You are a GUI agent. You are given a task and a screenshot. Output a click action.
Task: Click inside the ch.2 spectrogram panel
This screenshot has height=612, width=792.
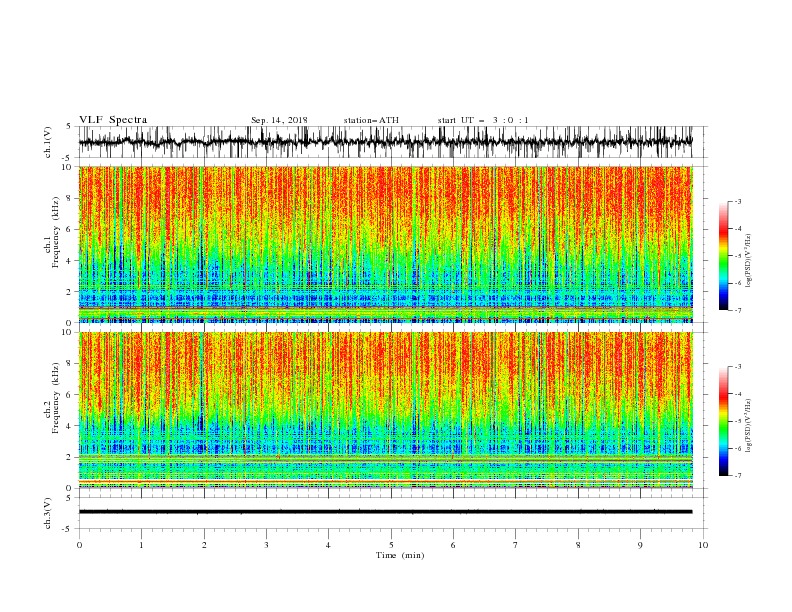[x=385, y=410]
